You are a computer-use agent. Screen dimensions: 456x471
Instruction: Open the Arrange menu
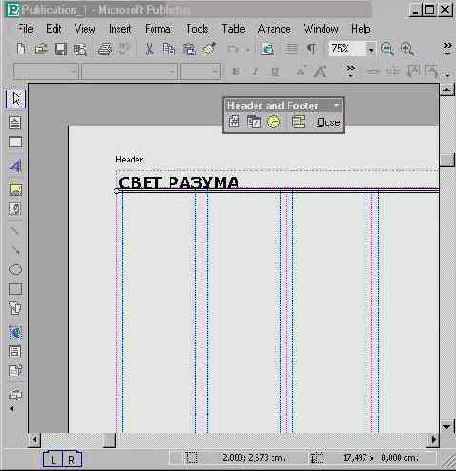pos(274,29)
